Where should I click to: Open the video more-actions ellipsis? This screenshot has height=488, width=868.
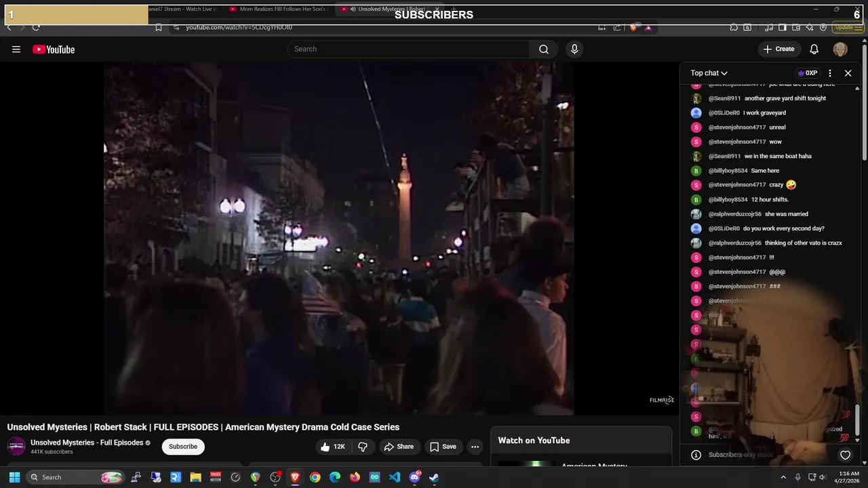coord(475,447)
